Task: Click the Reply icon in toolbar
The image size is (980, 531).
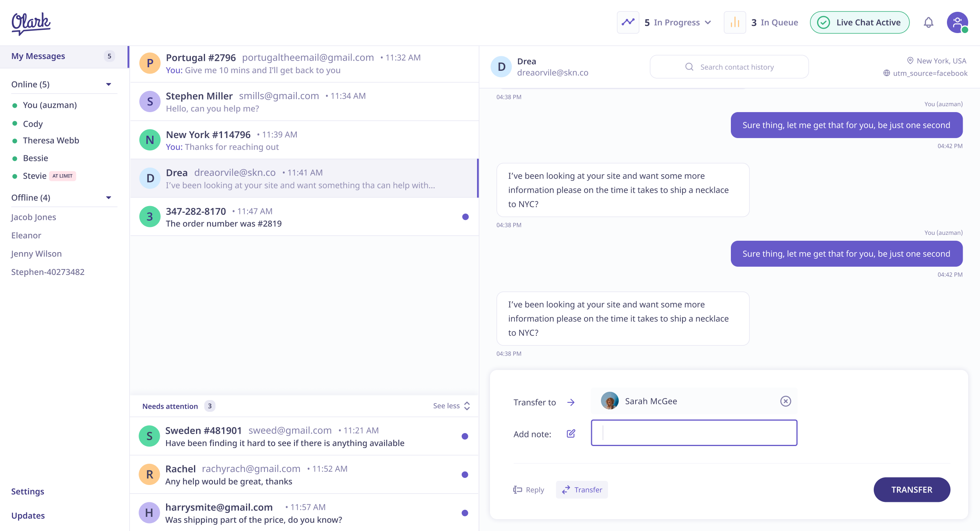Action: coord(528,489)
